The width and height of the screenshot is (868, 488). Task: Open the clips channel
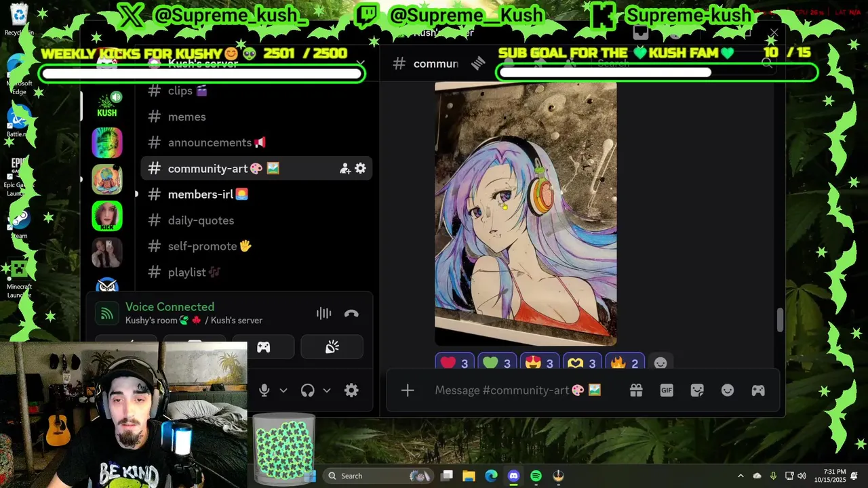(256, 91)
